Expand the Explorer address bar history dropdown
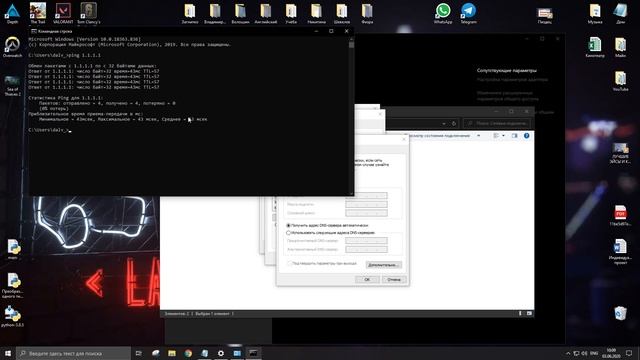Viewport: 640px width, 360px height. [444, 123]
